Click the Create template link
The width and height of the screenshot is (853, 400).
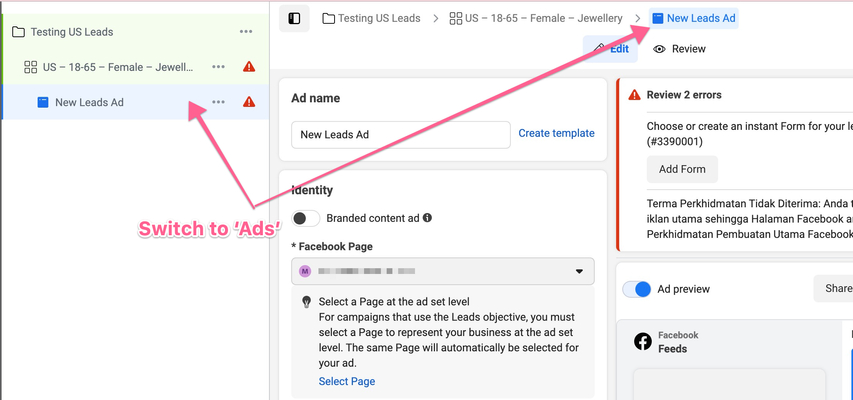[x=556, y=133]
